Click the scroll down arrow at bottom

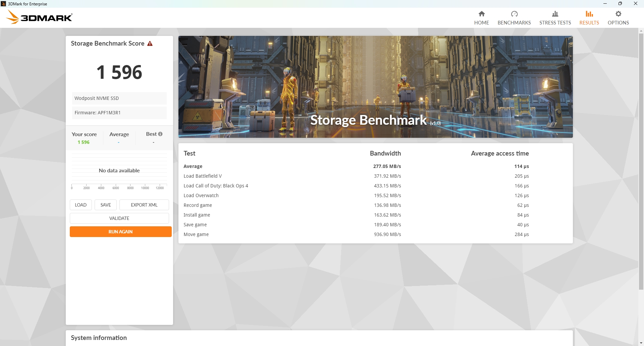click(x=641, y=343)
